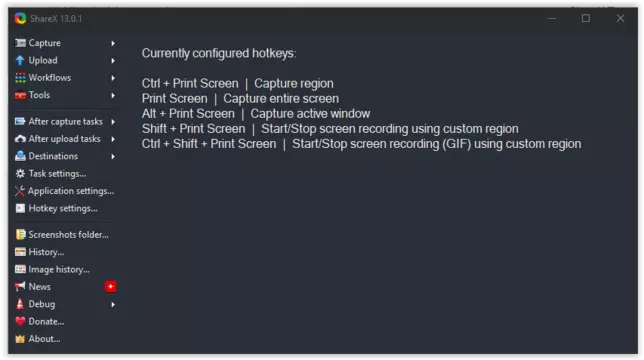This screenshot has height=360, width=644.
Task: Expand the After upload tasks arrow
Action: pos(113,139)
